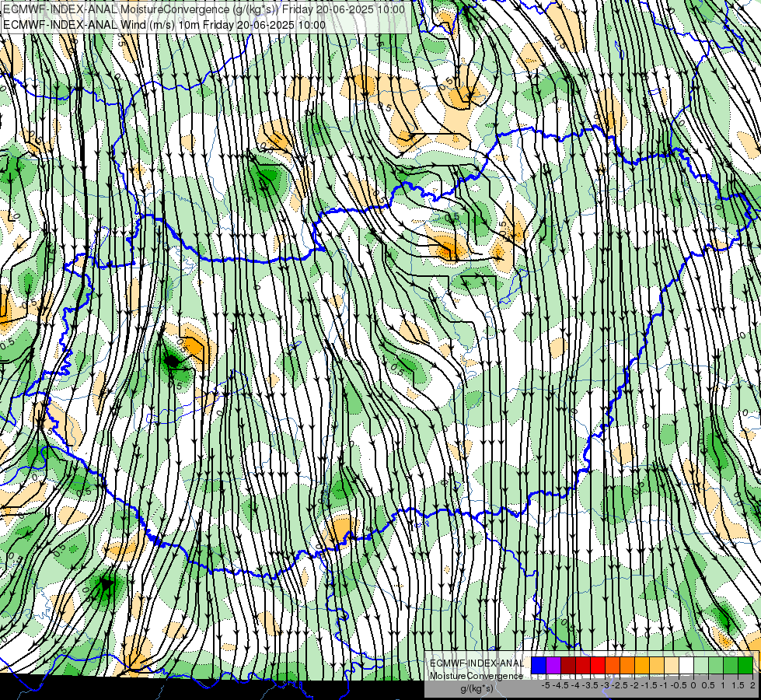Click the palest peach legend swatch
Image resolution: width=761 pixels, height=700 pixels.
click(x=672, y=665)
